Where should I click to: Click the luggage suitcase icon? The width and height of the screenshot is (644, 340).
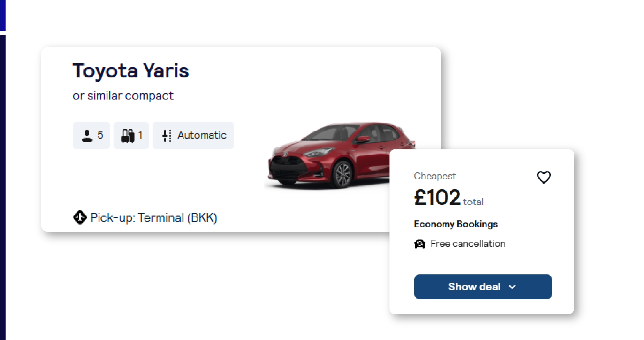(127, 136)
